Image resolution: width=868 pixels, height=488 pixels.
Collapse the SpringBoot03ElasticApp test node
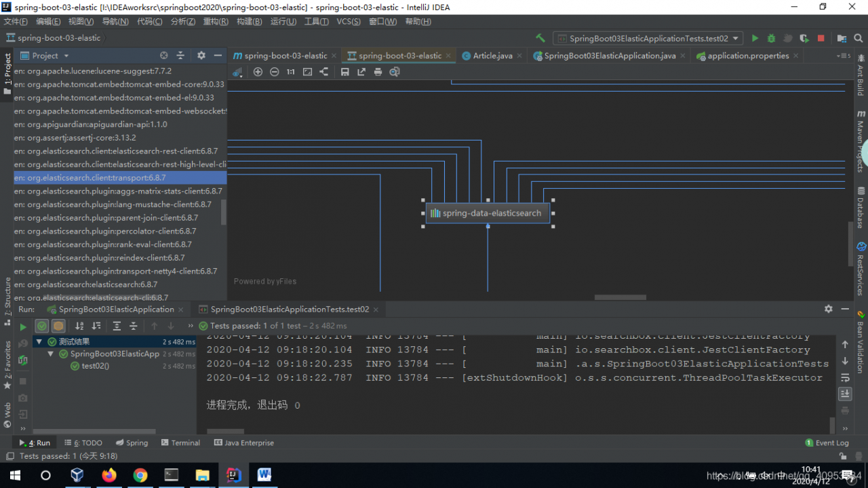pyautogui.click(x=51, y=354)
